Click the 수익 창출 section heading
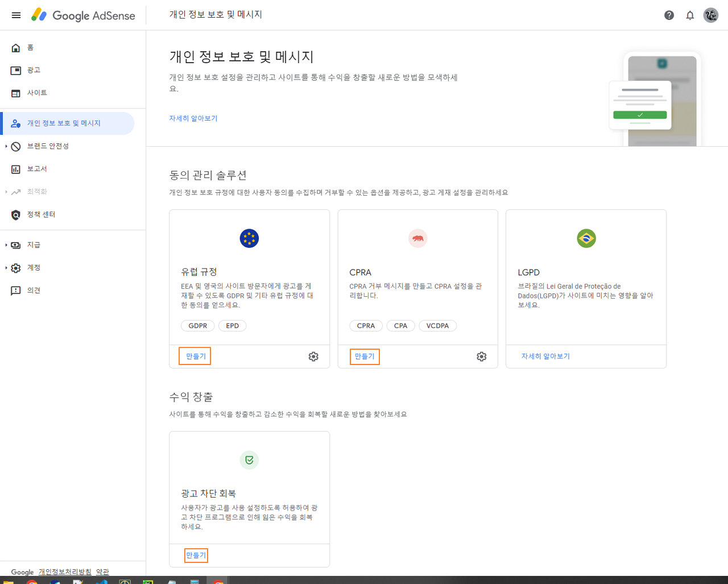728x584 pixels. click(x=191, y=397)
